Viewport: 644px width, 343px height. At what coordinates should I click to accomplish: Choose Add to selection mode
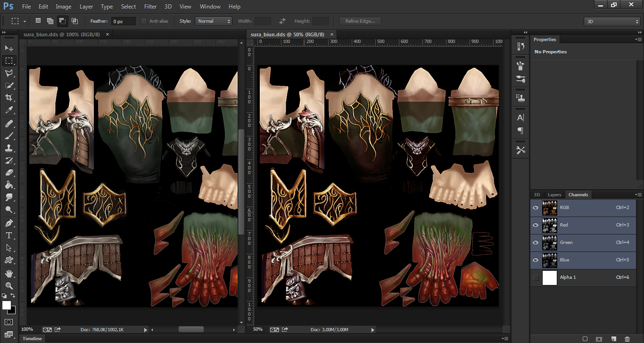click(x=50, y=21)
